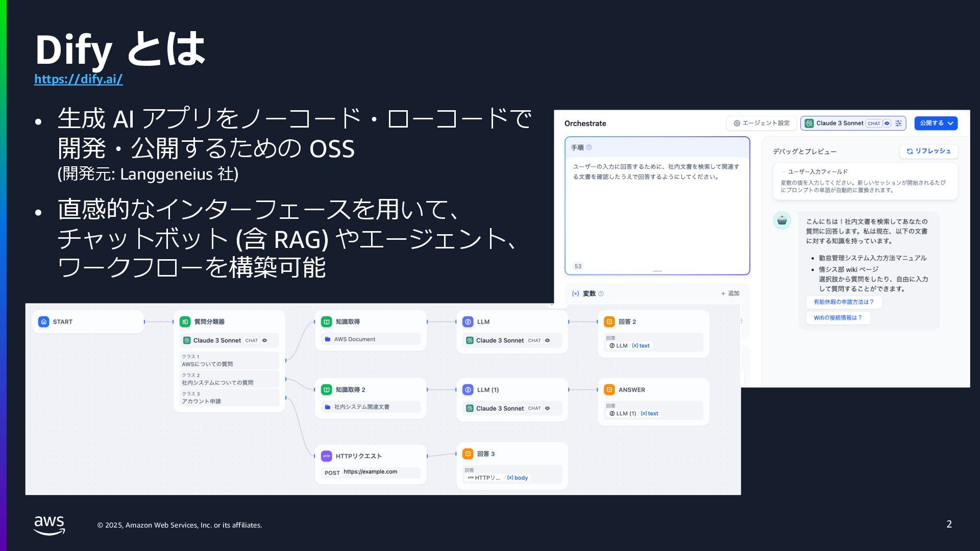Viewport: 980px width, 551px height.
Task: Click the リフレッシュ button
Action: (x=928, y=151)
